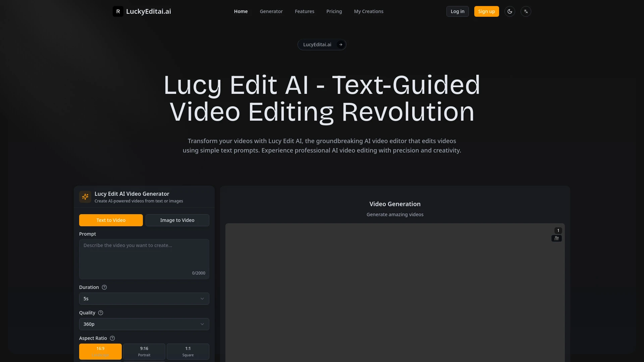Click the sparkles icon on the generator panel
Image resolution: width=644 pixels, height=362 pixels.
point(85,197)
